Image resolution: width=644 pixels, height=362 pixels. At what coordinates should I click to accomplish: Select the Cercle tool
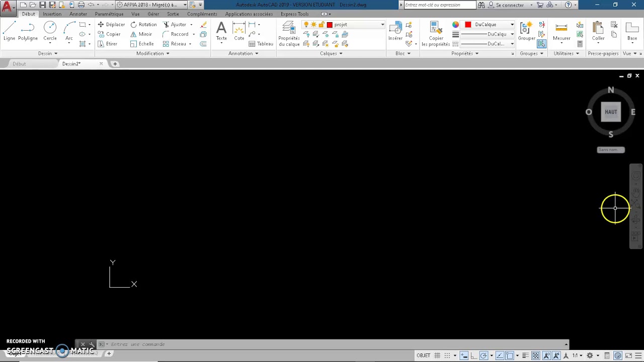coord(50,31)
